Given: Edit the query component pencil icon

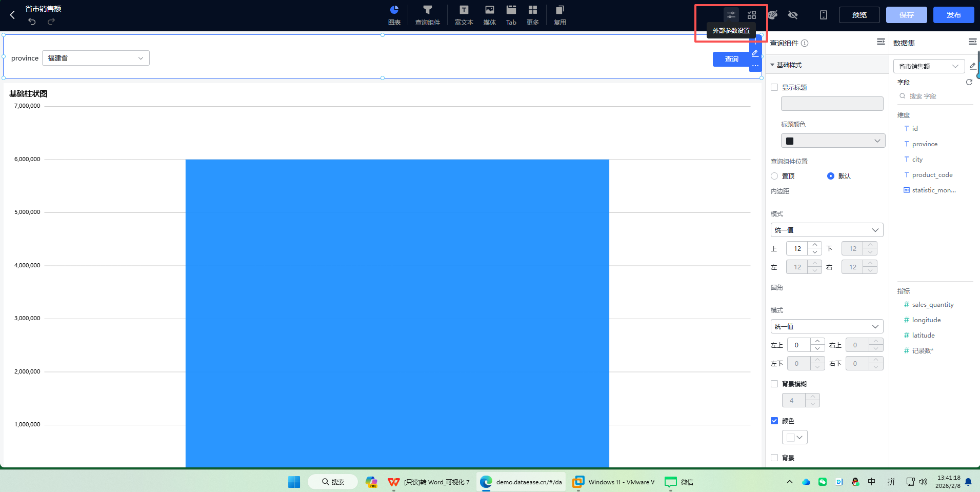Looking at the screenshot, I should click(755, 53).
